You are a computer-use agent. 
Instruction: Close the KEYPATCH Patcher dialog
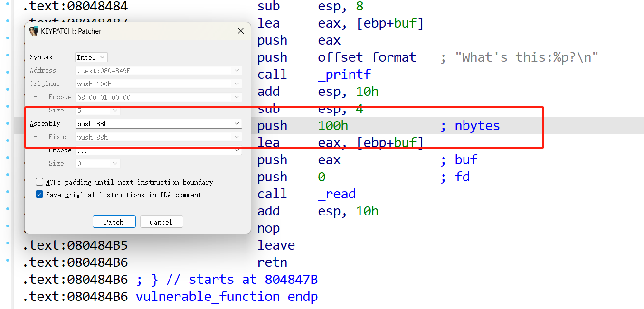point(241,31)
